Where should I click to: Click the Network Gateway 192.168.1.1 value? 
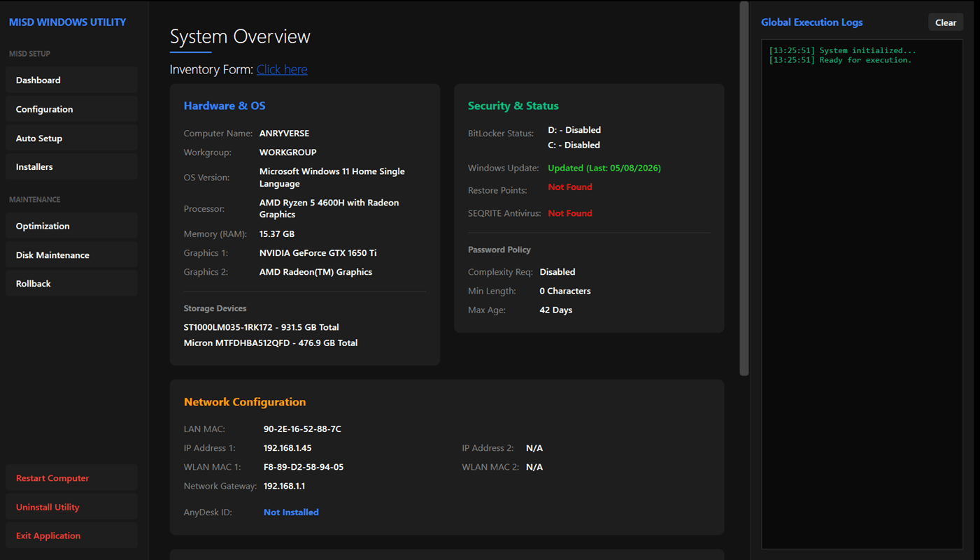[284, 486]
